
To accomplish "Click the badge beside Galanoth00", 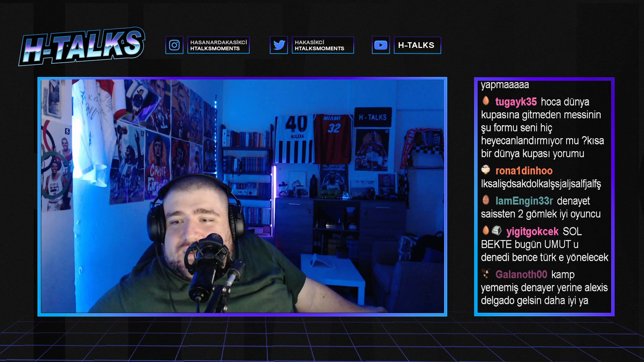I will pyautogui.click(x=486, y=274).
